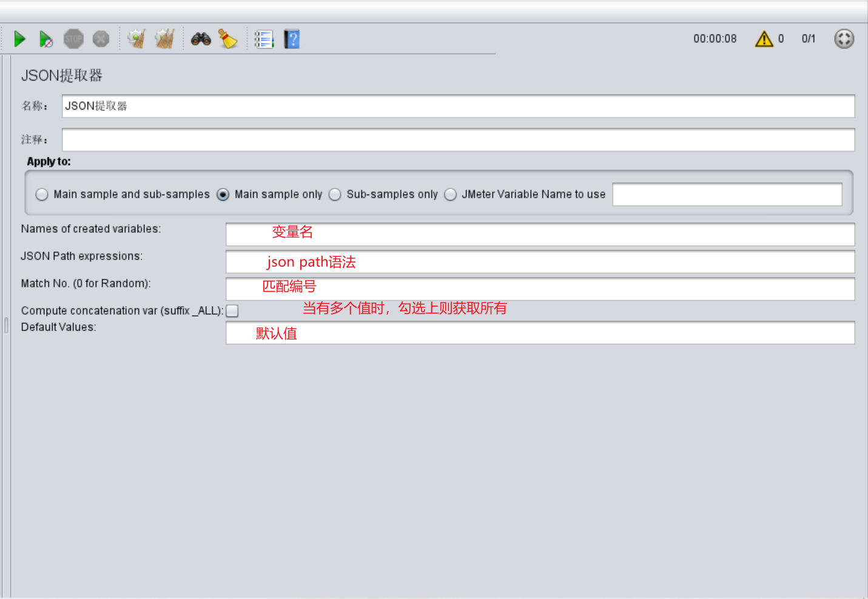Click the error count 0 beside warning

point(781,39)
